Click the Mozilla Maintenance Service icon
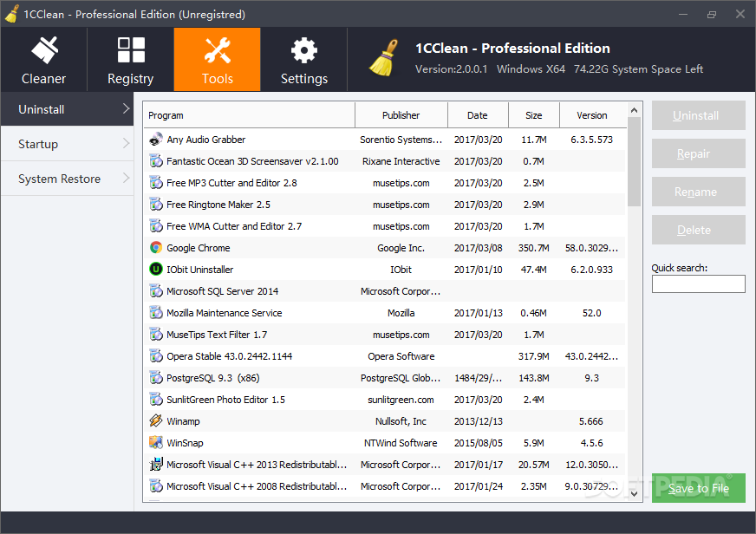The width and height of the screenshot is (756, 534). 156,313
